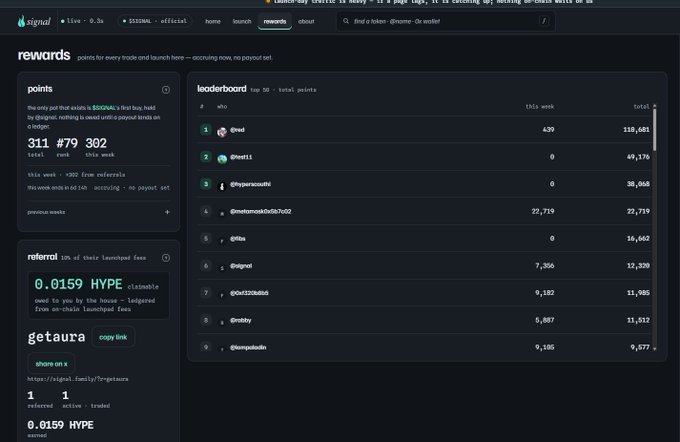Click the rank 1 badge
The image size is (680, 442).
pos(206,129)
